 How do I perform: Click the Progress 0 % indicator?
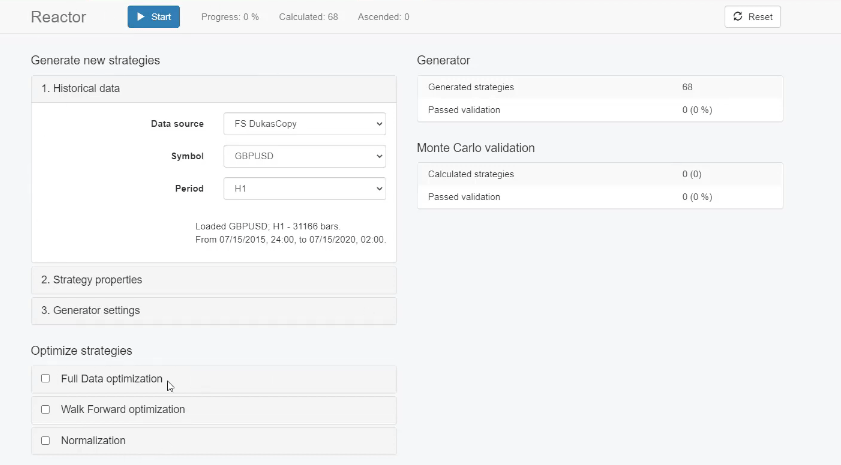230,17
